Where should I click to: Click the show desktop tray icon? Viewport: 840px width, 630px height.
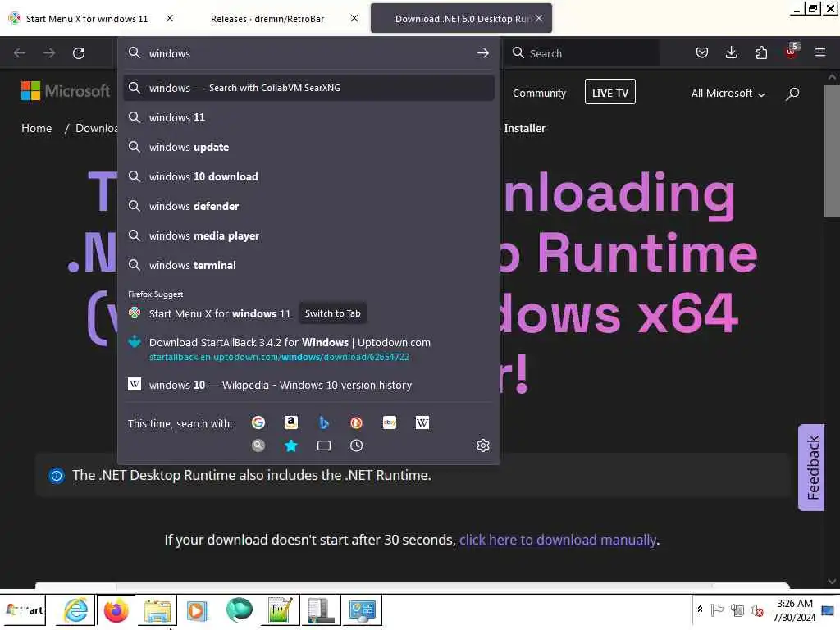point(828,610)
